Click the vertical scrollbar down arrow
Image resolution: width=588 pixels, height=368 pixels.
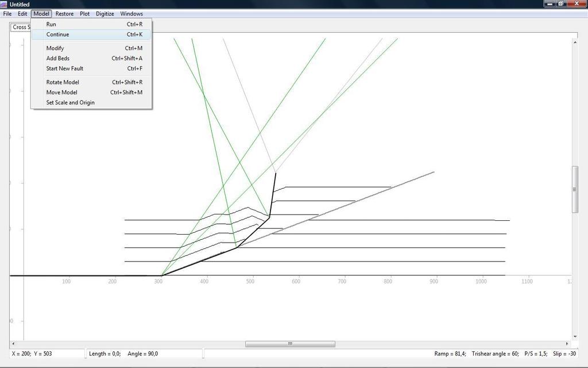[575, 337]
